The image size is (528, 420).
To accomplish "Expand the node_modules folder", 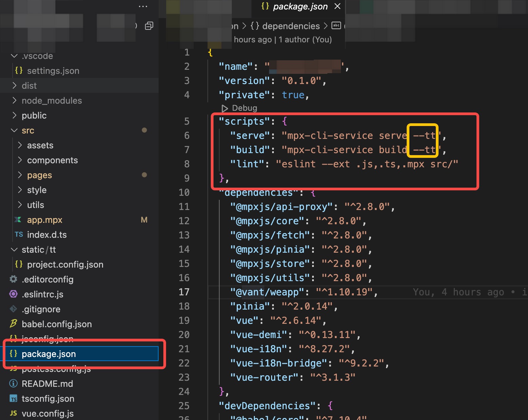I will point(14,101).
